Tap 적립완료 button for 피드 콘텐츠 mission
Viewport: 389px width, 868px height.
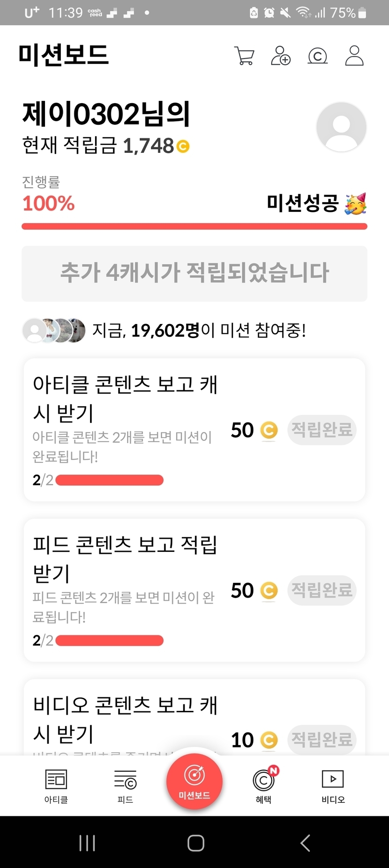(322, 590)
